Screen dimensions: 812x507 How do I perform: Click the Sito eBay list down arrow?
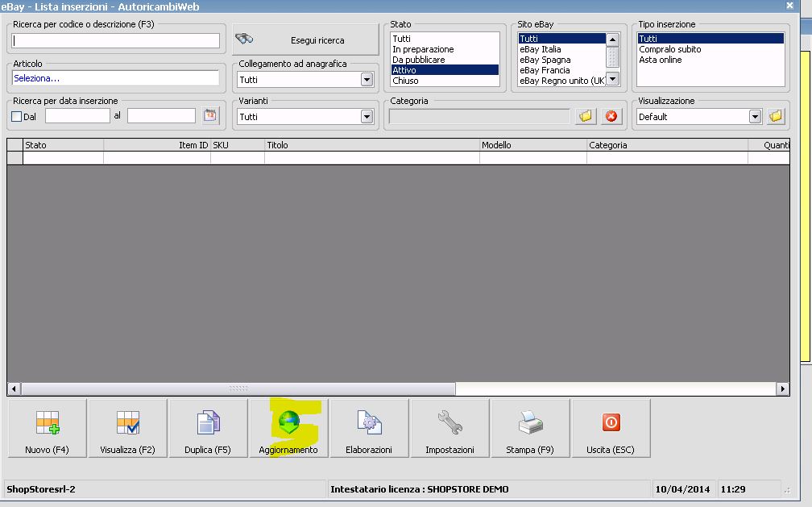(612, 79)
